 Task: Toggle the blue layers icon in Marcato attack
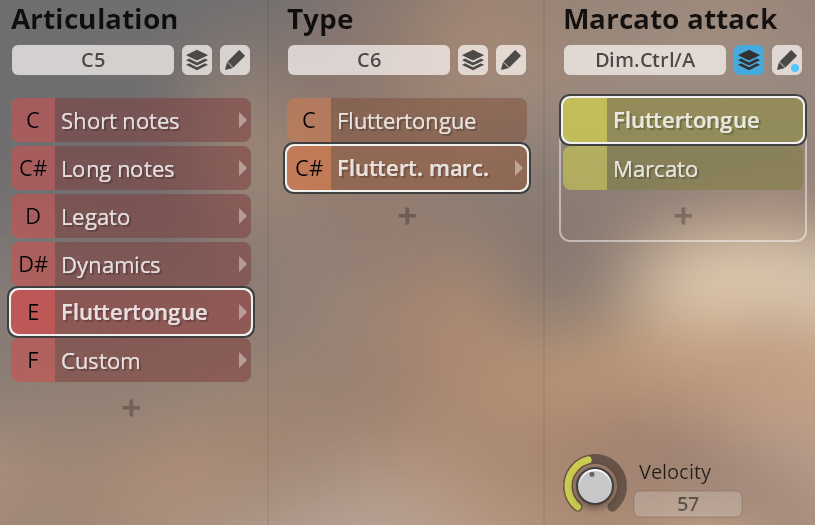coord(749,60)
